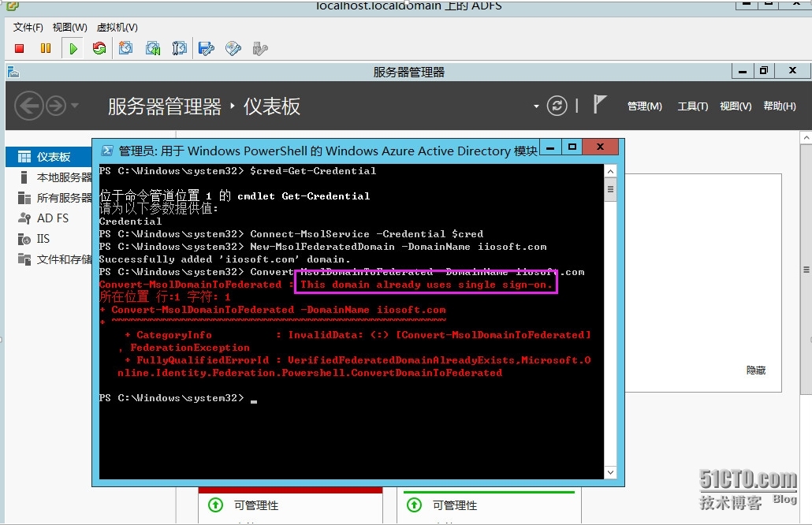Open the 帮助(H) menu in Server Manager
Viewport: 812px width, 525px height.
[x=780, y=106]
